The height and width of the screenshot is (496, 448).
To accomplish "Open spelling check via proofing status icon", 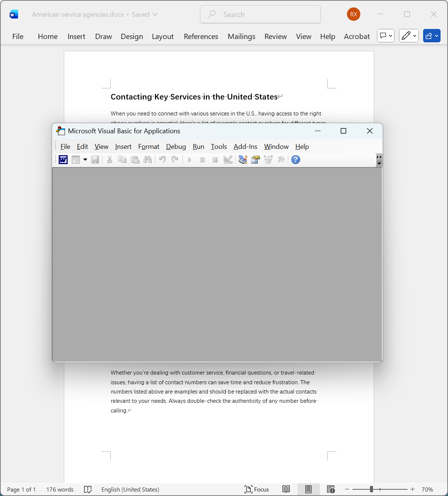I will click(x=88, y=489).
